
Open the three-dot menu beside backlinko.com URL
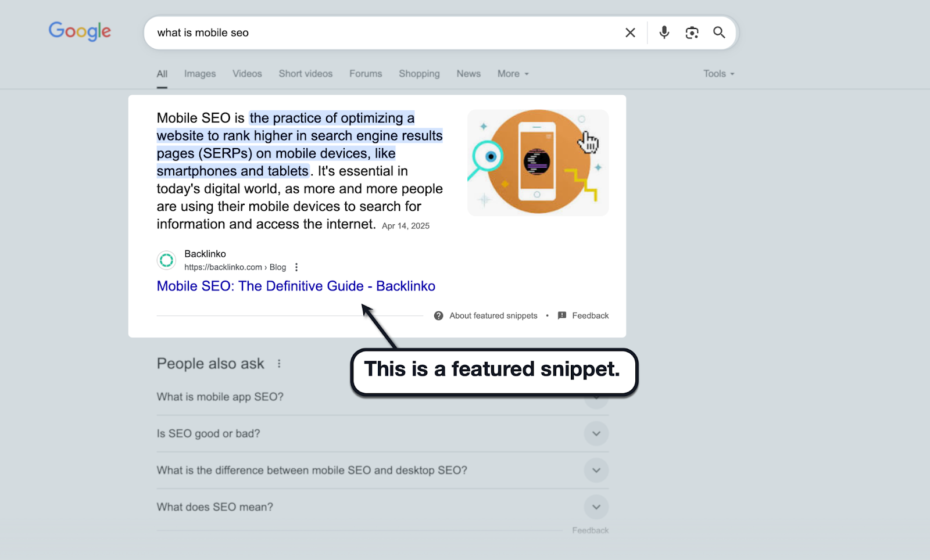pos(296,267)
